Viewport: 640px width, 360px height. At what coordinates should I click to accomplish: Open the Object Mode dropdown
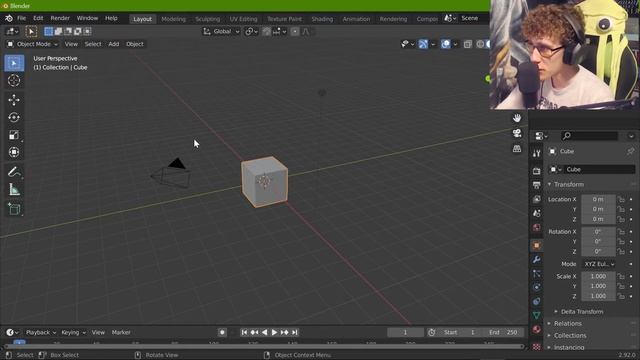coord(33,44)
